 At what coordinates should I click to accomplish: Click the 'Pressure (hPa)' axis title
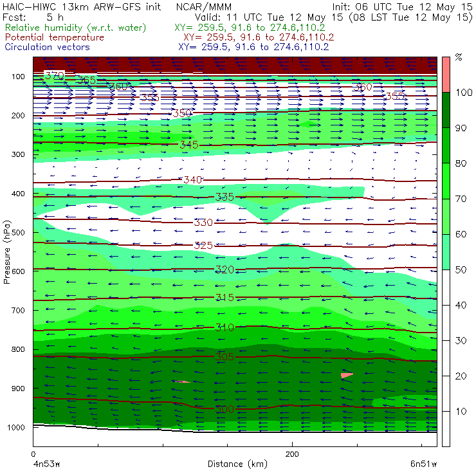[x=7, y=252]
